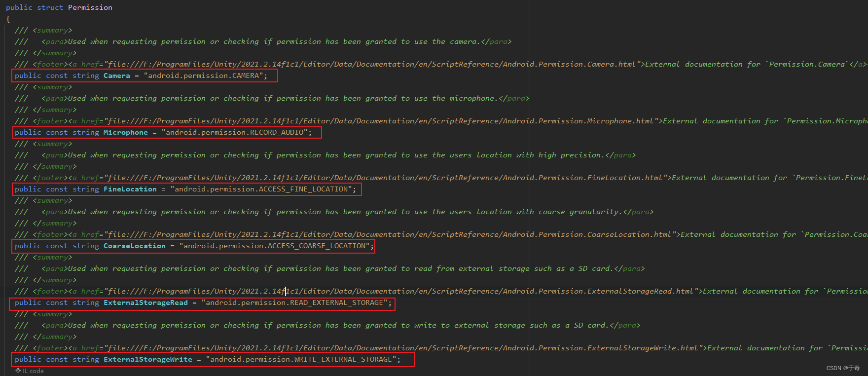This screenshot has width=868, height=376.
Task: Click the 'Permission' struct name
Action: (x=90, y=7)
